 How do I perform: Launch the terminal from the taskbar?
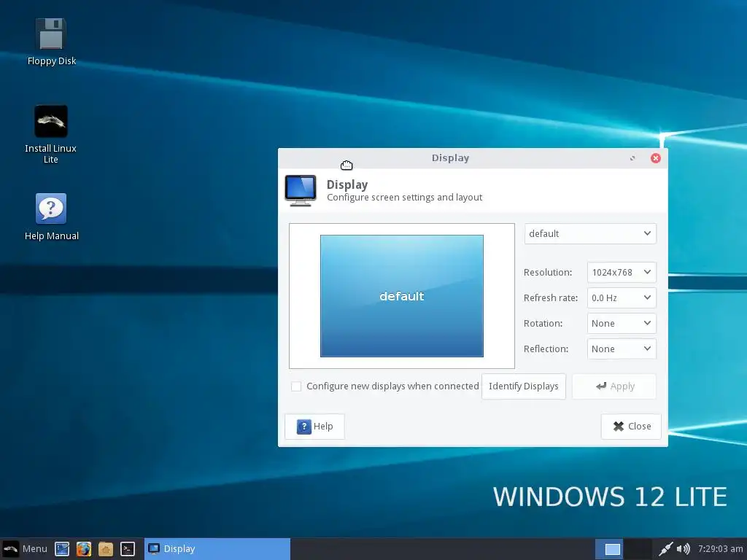pos(127,549)
